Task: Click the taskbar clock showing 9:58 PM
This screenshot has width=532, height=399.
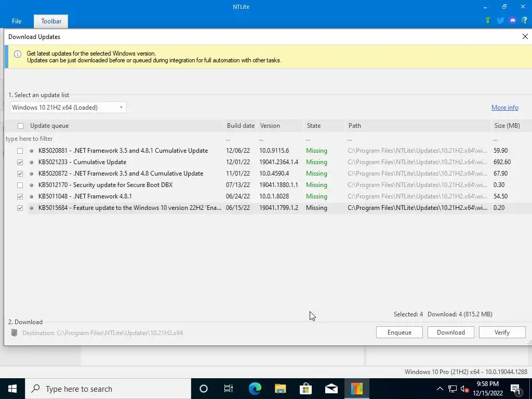Action: point(487,389)
